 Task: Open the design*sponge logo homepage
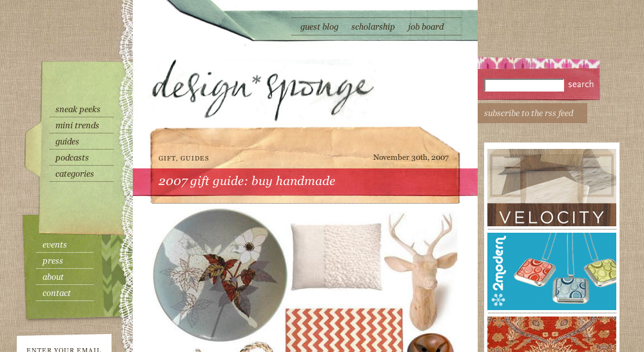(x=263, y=90)
